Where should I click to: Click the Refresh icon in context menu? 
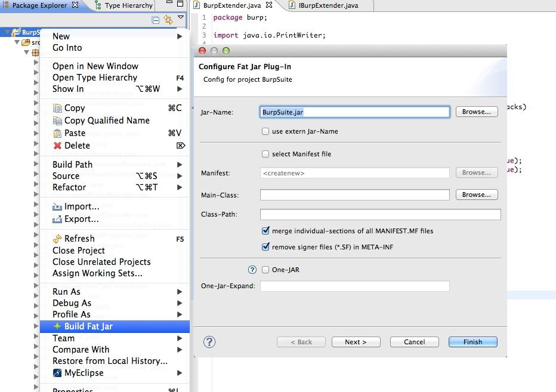(x=57, y=239)
